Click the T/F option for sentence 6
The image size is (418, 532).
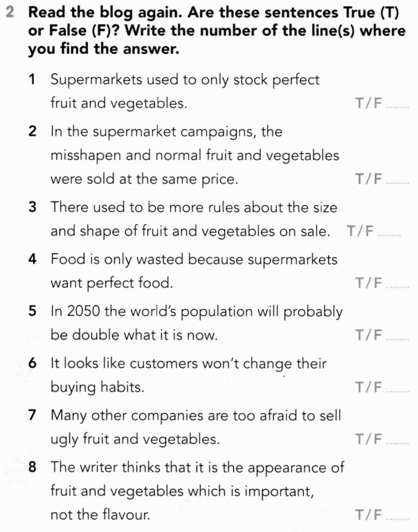tap(368, 387)
